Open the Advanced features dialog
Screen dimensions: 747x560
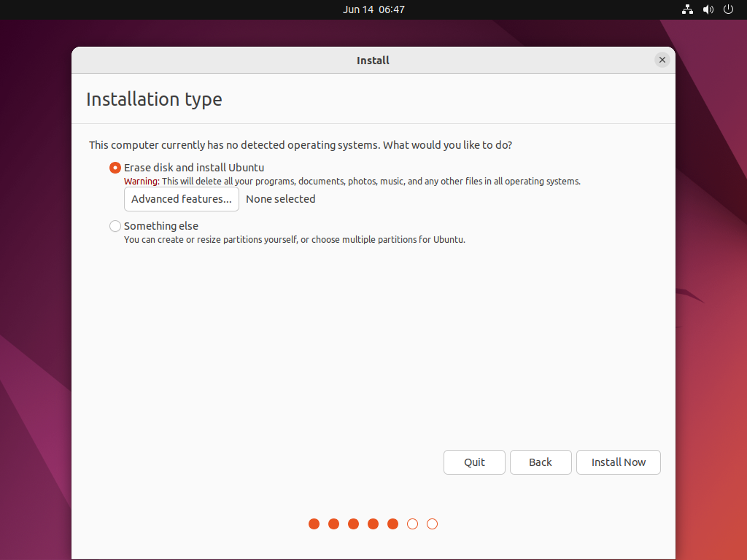[x=181, y=198]
